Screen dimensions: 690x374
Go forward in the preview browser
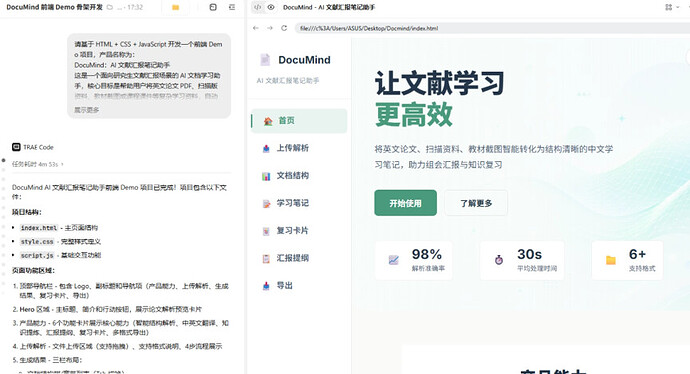(x=270, y=28)
